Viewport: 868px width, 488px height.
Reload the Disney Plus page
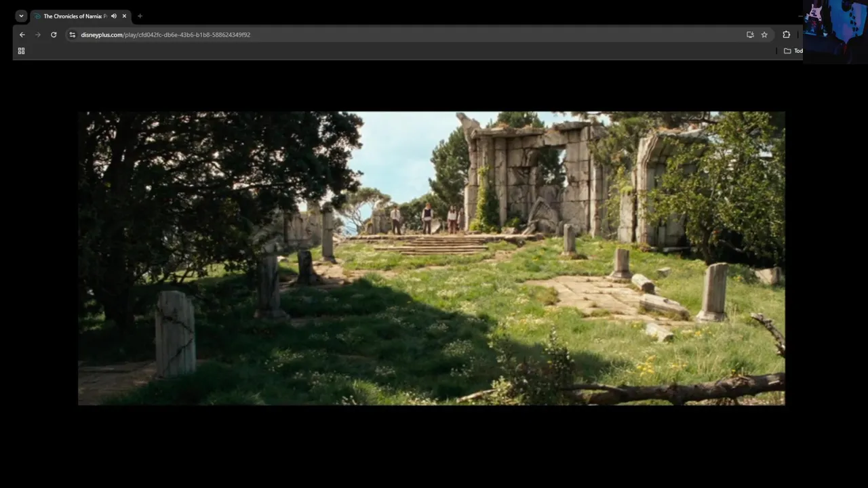54,35
